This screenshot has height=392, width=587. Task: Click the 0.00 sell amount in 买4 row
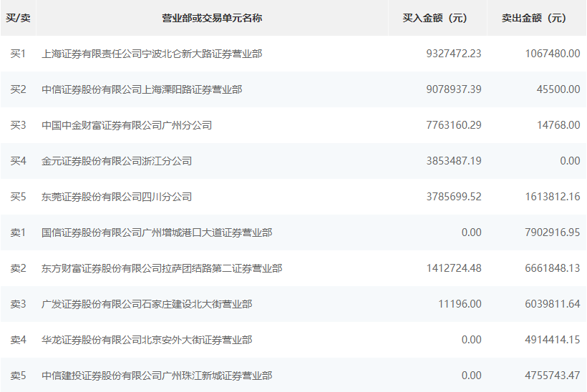pos(570,161)
